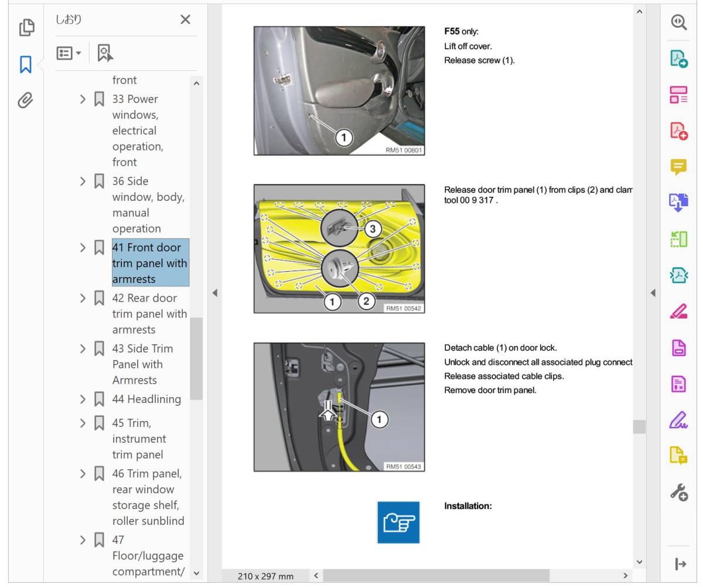
Task: Click the yellow door trim panel diagram RM51 00542
Action: (339, 249)
